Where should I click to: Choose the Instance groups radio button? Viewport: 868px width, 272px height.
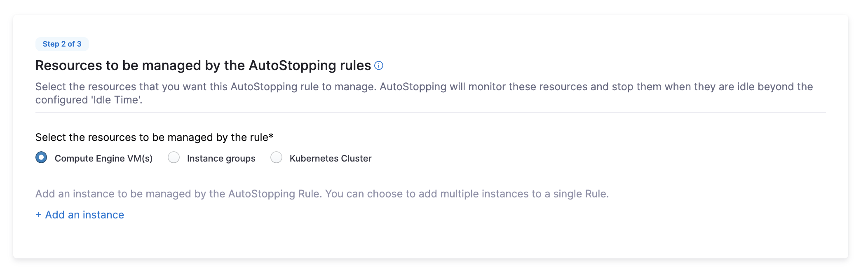point(174,157)
